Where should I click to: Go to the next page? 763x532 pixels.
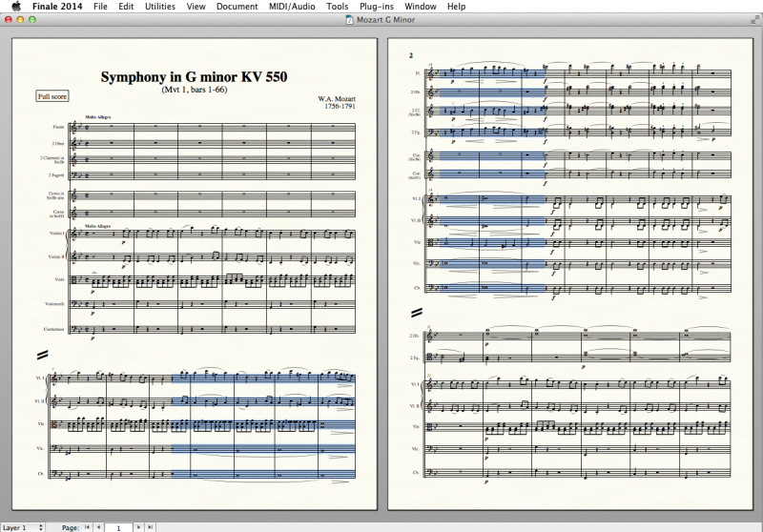click(138, 527)
